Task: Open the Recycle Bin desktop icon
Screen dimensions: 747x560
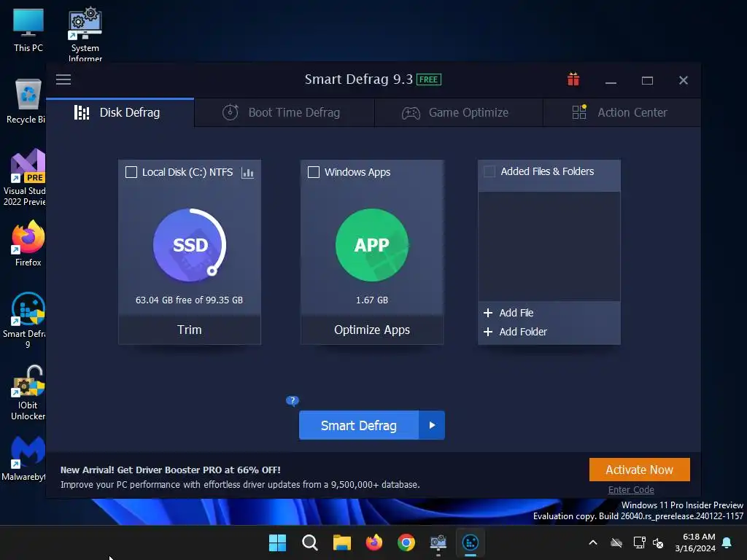Action: (26, 101)
